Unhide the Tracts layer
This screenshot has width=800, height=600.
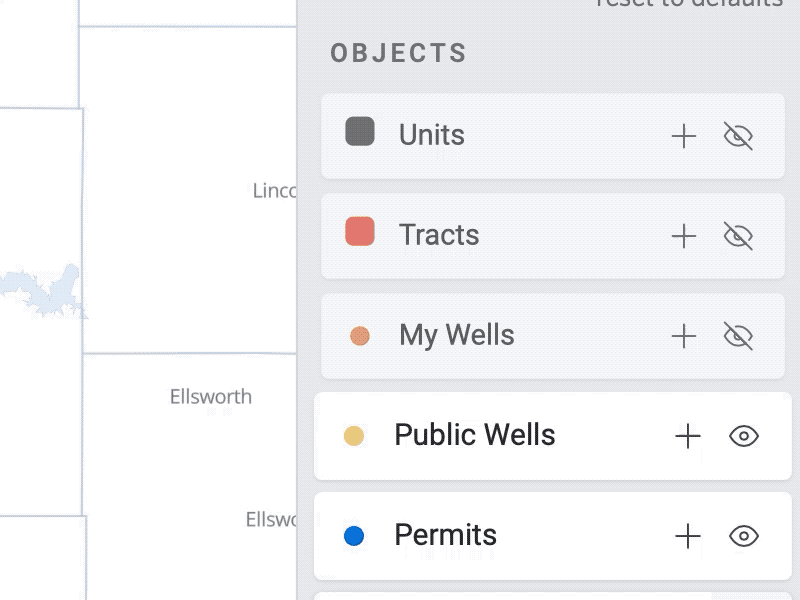click(x=738, y=236)
